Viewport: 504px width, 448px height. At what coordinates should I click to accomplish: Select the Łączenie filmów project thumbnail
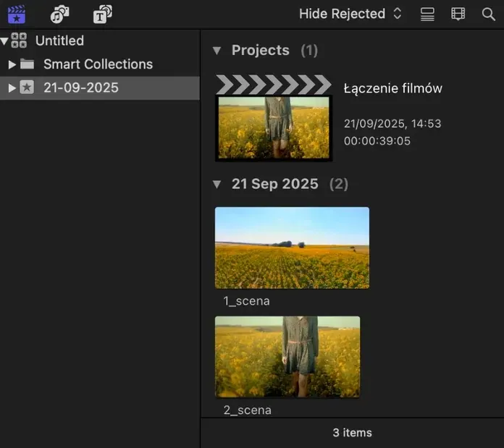(274, 118)
